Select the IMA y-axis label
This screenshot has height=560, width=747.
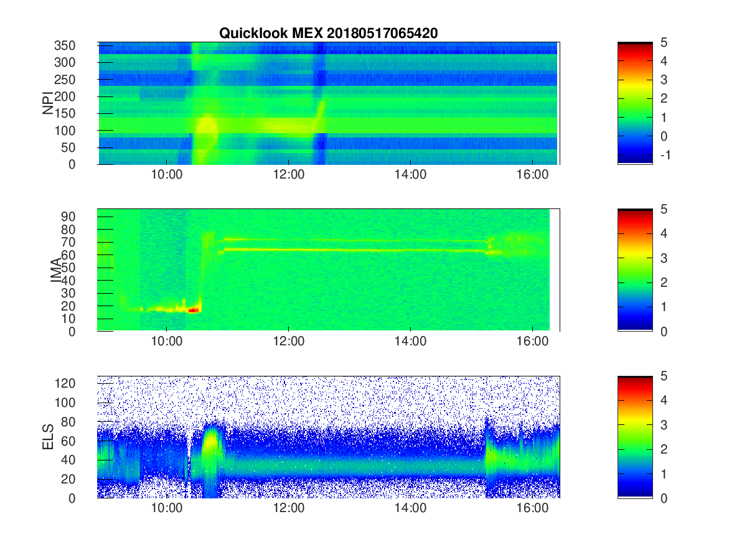pos(56,270)
